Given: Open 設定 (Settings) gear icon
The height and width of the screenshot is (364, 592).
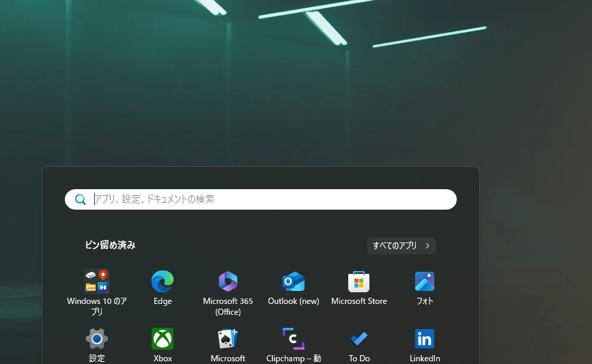Looking at the screenshot, I should click(97, 339).
